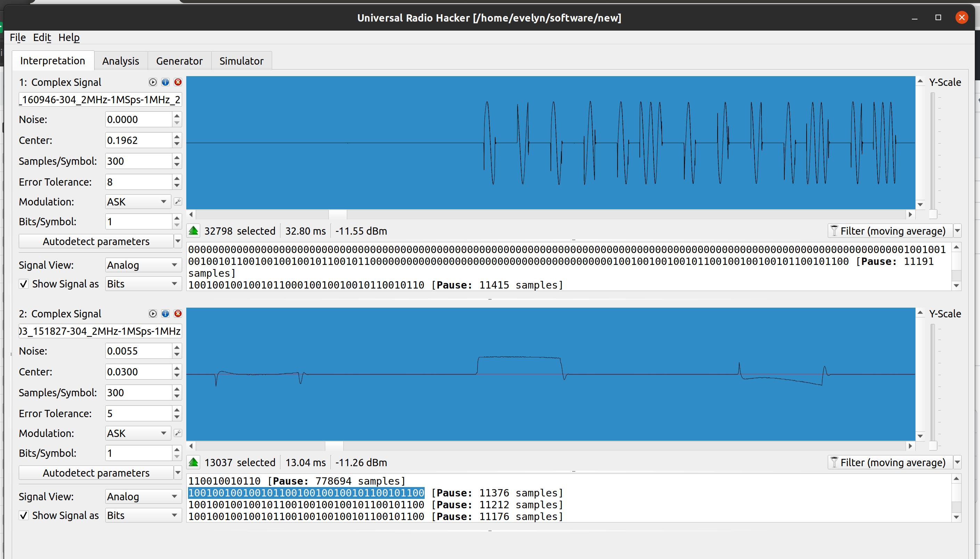Viewport: 980px width, 559px height.
Task: Open modulation settings wrench for signal 1
Action: click(x=178, y=201)
